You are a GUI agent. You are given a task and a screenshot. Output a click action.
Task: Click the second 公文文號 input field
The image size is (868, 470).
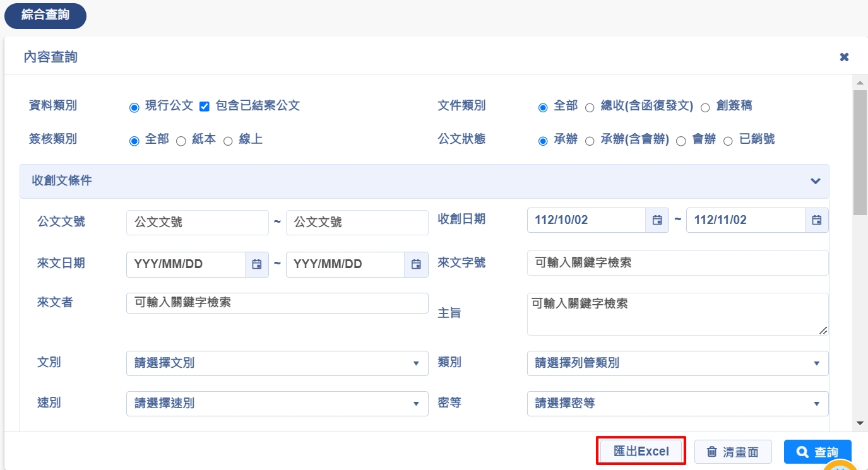click(x=357, y=223)
